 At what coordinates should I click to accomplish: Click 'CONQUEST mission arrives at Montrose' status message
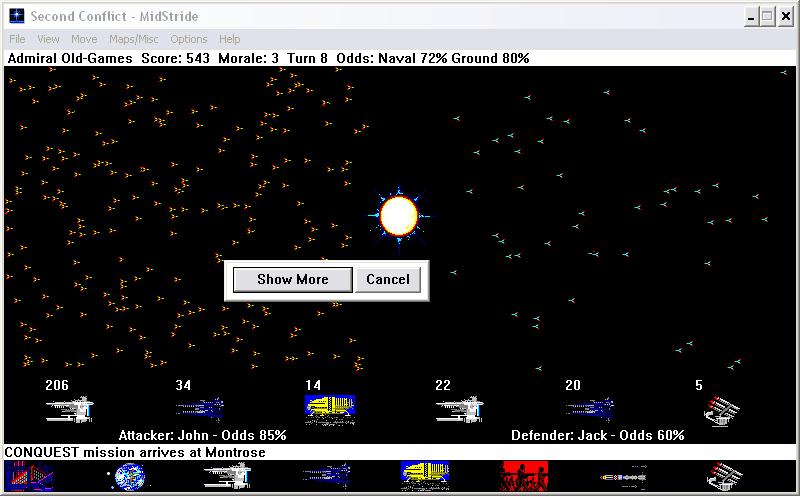[x=135, y=452]
